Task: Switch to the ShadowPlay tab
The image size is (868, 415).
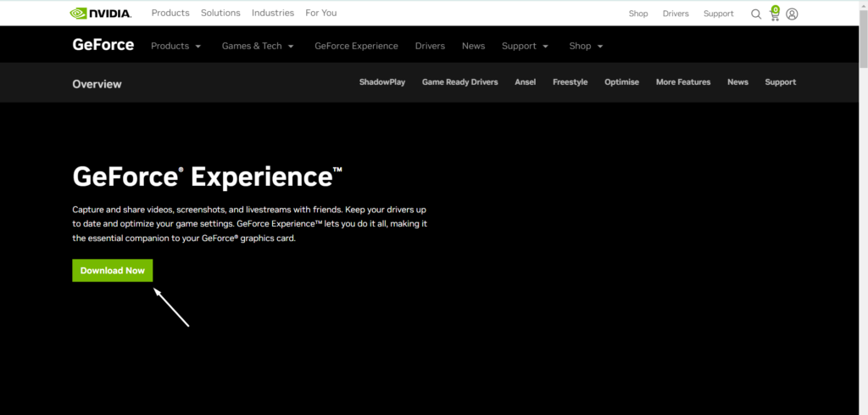Action: pos(382,82)
